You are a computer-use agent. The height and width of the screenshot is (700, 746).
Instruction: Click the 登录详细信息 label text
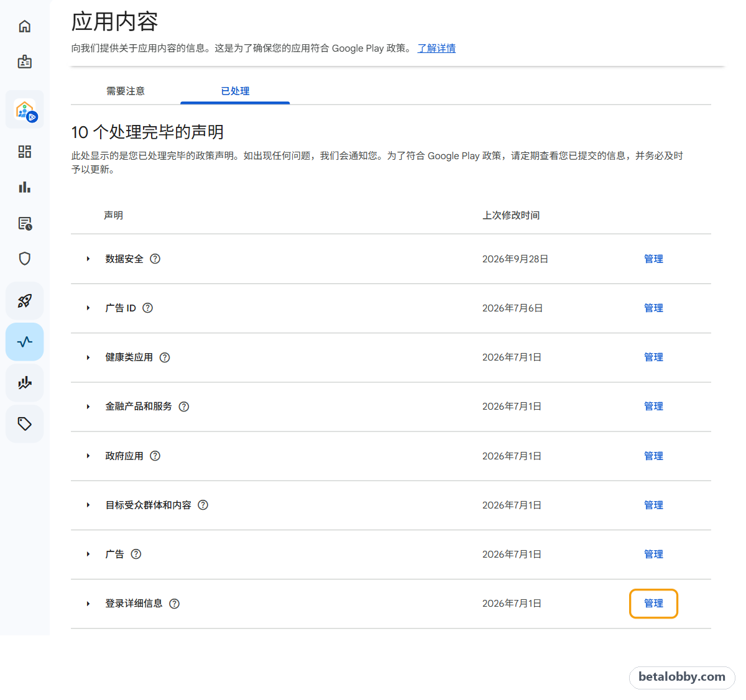pyautogui.click(x=134, y=603)
